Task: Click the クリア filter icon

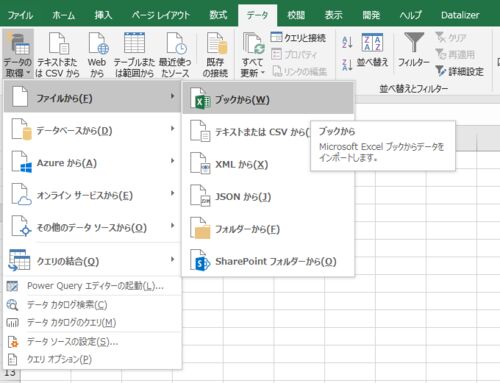Action: click(451, 38)
